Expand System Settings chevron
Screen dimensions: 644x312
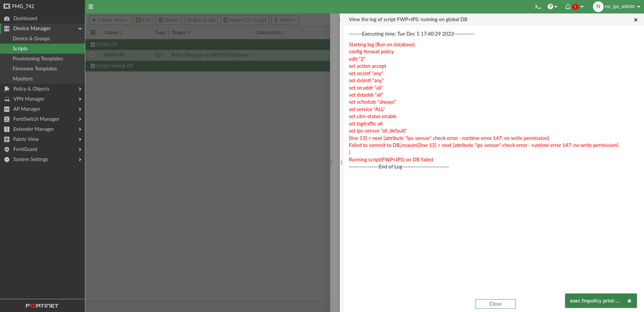coord(80,159)
